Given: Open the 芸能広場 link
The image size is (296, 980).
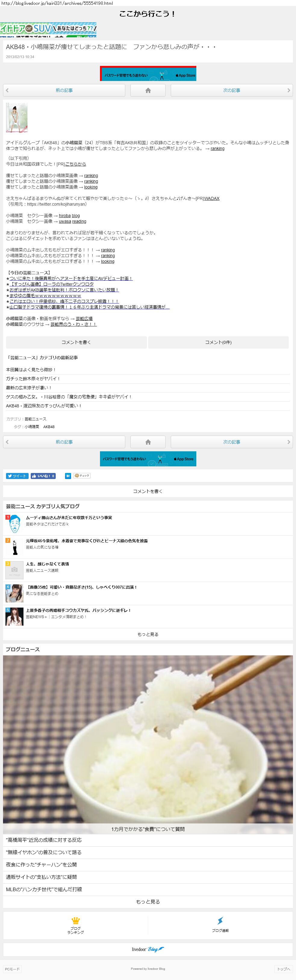Looking at the screenshot, I should 84,319.
